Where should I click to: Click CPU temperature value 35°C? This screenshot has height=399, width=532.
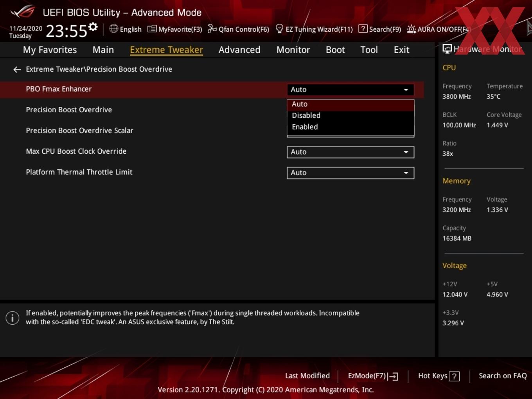(493, 97)
